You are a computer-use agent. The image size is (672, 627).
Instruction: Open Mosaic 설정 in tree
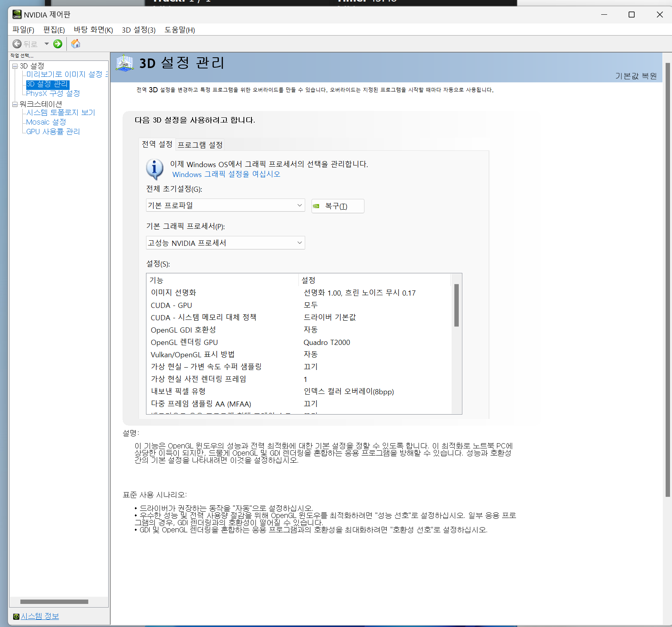click(46, 122)
